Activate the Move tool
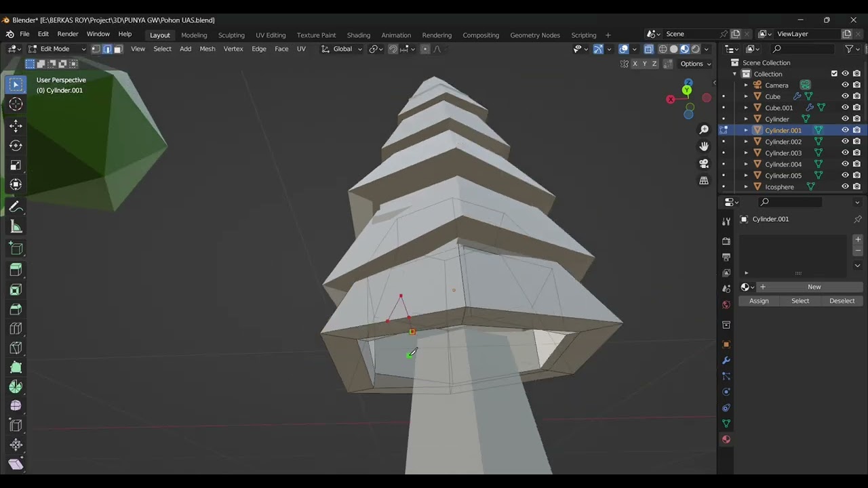The height and width of the screenshot is (488, 868). pyautogui.click(x=16, y=126)
